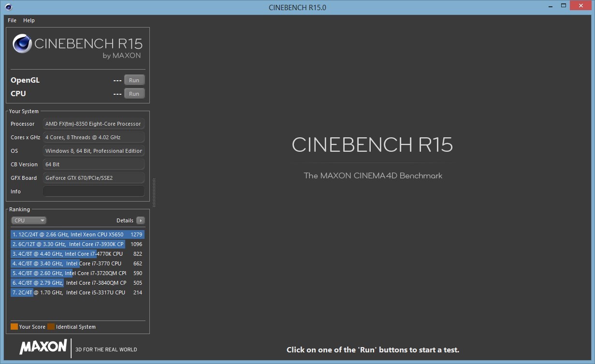This screenshot has width=595, height=364.
Task: Click the Processor field showing AMD FX-8350
Action: pyautogui.click(x=93, y=124)
